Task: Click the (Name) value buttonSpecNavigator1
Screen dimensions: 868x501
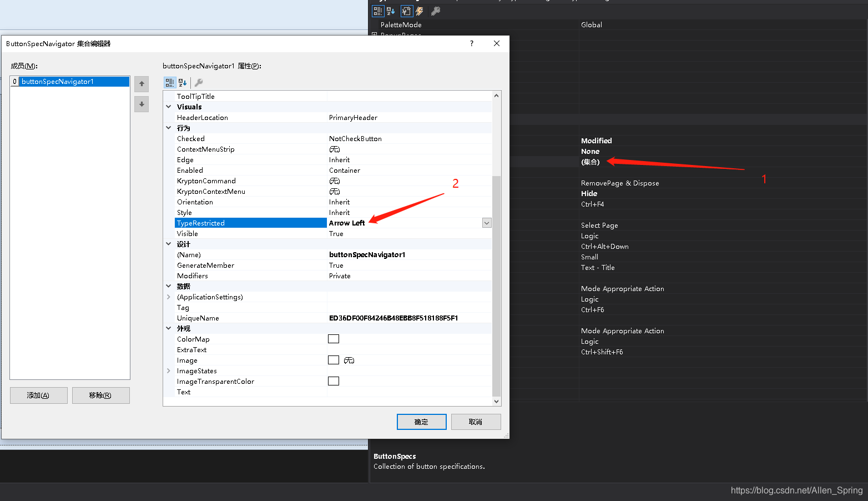Action: (367, 254)
